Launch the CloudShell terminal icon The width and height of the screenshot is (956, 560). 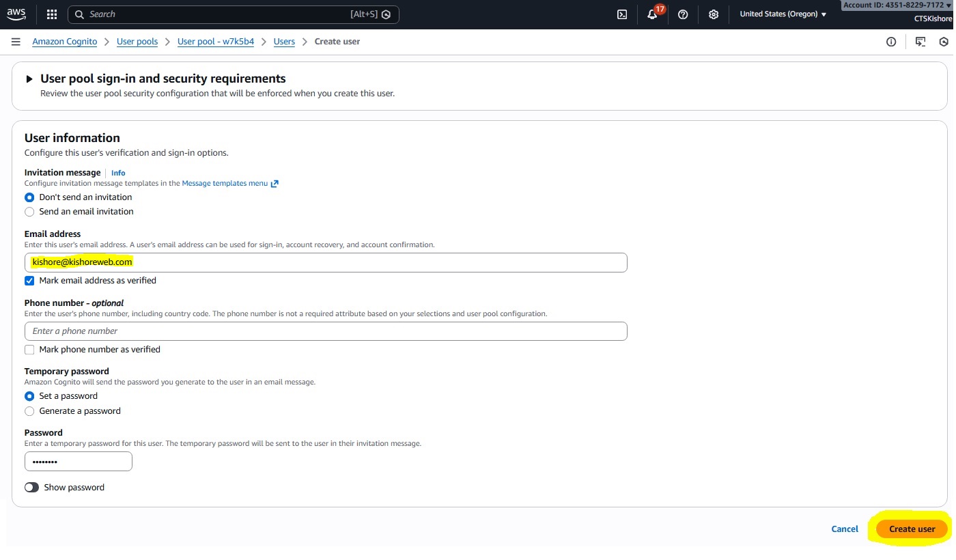pyautogui.click(x=622, y=14)
